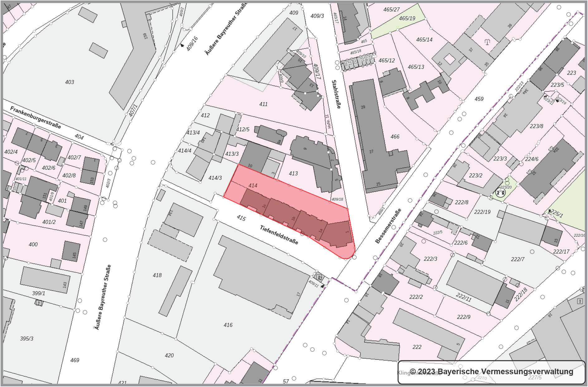Select the red highlighted parcel 414 label
588x387 pixels.
point(253,185)
